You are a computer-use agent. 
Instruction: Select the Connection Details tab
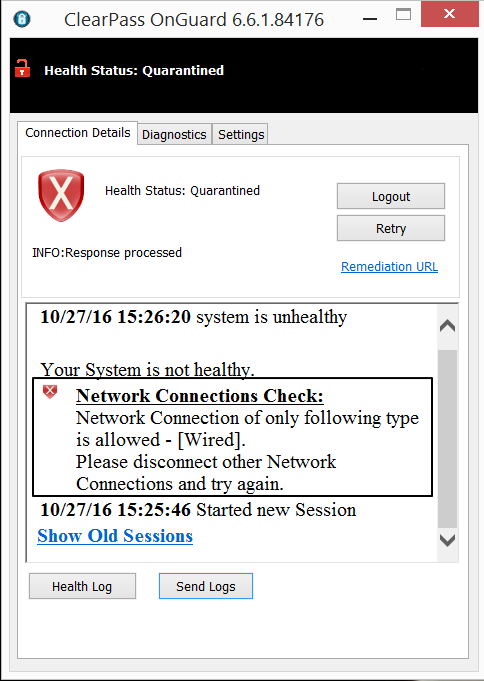tap(78, 132)
